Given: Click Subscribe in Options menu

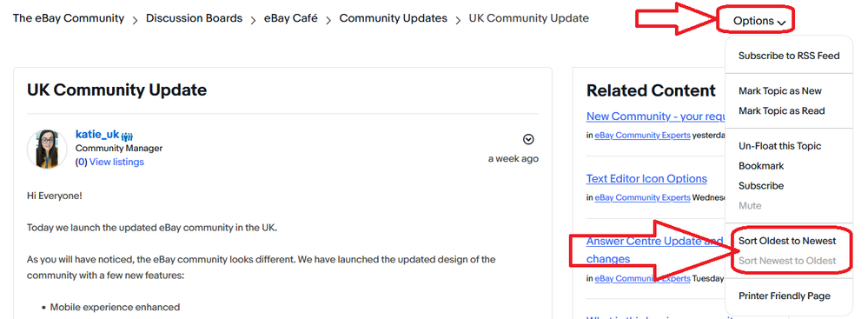Looking at the screenshot, I should pos(761,186).
